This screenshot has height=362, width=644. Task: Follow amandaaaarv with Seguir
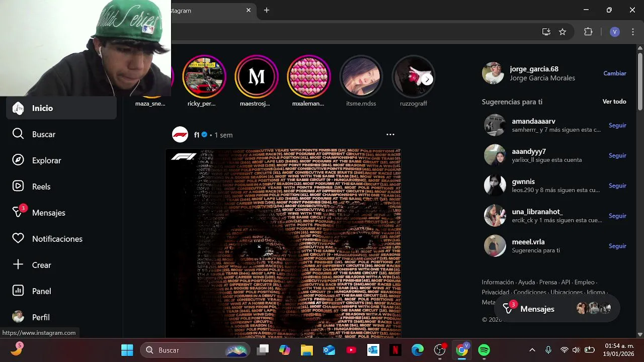617,125
